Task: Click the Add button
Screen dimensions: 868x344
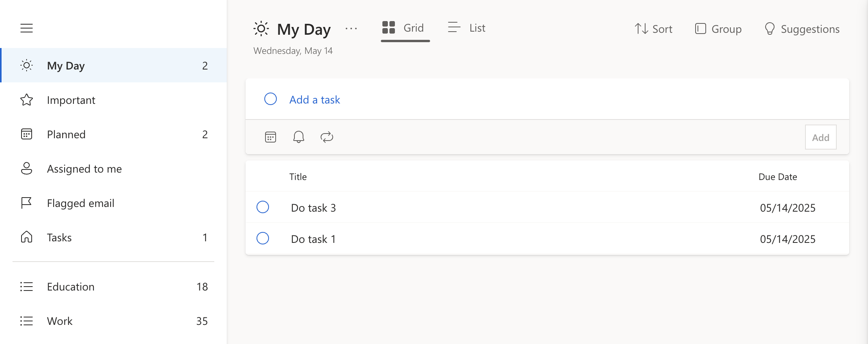Action: coord(820,137)
